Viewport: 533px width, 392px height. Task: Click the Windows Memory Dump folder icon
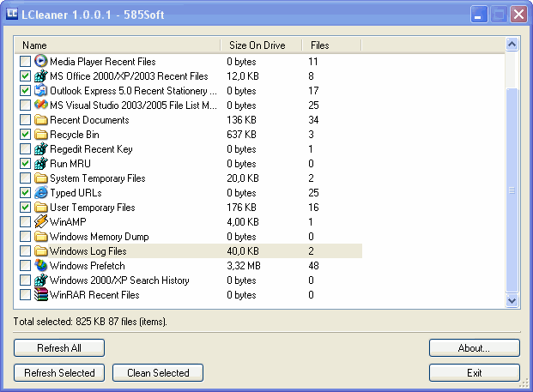[x=41, y=237]
